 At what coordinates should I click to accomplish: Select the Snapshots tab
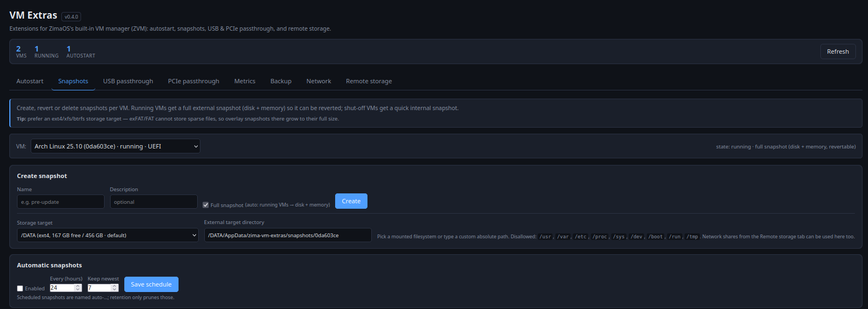coord(73,81)
